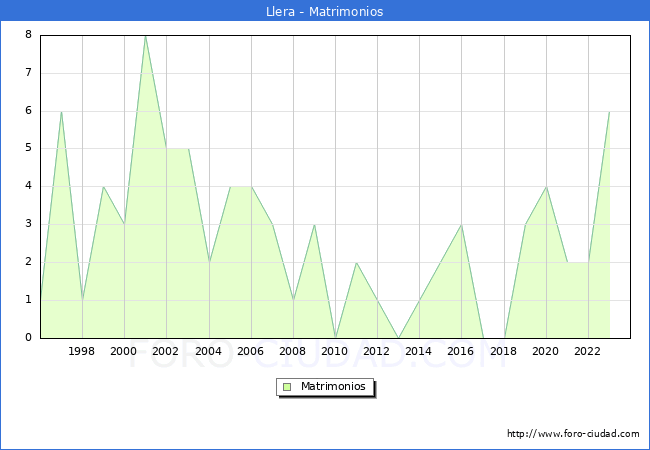Select x-axis year label 1998
Image resolution: width=650 pixels, height=450 pixels.
click(81, 351)
